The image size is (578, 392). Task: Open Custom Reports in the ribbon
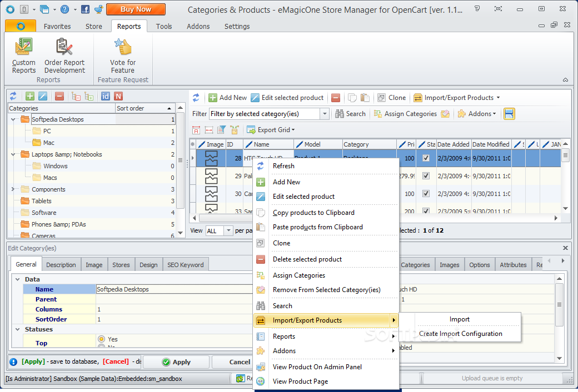pos(23,56)
